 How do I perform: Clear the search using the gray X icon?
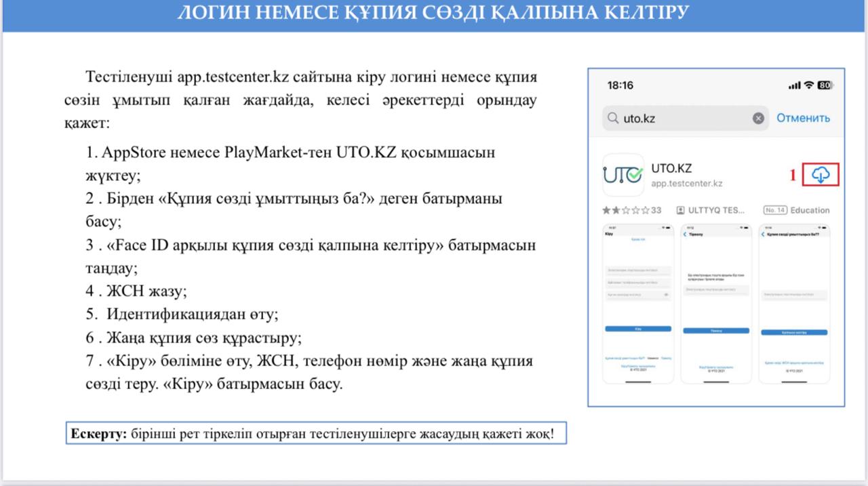pos(757,118)
